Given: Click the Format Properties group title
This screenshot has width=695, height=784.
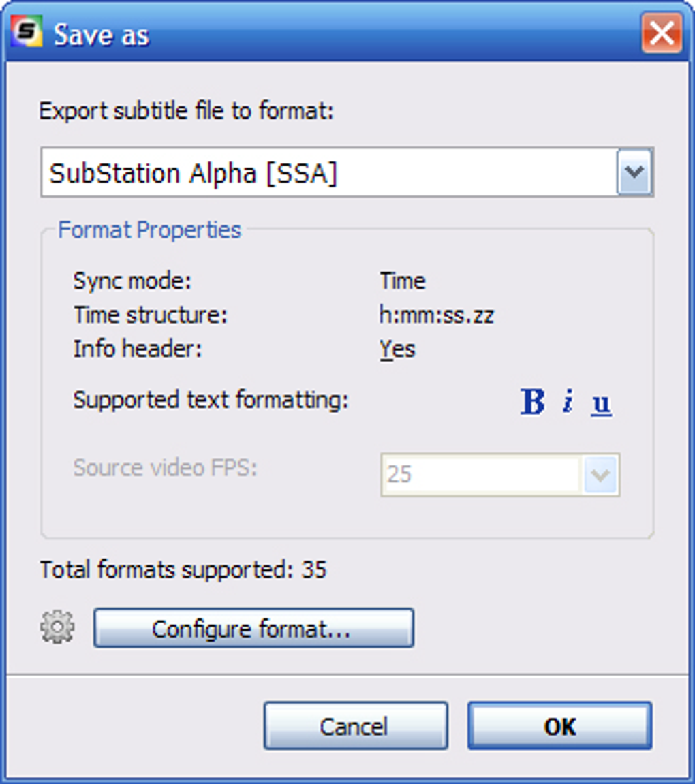Looking at the screenshot, I should click(x=149, y=230).
